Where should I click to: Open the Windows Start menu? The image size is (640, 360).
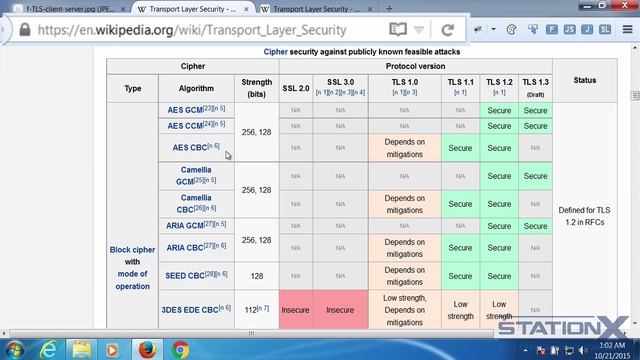(x=15, y=350)
